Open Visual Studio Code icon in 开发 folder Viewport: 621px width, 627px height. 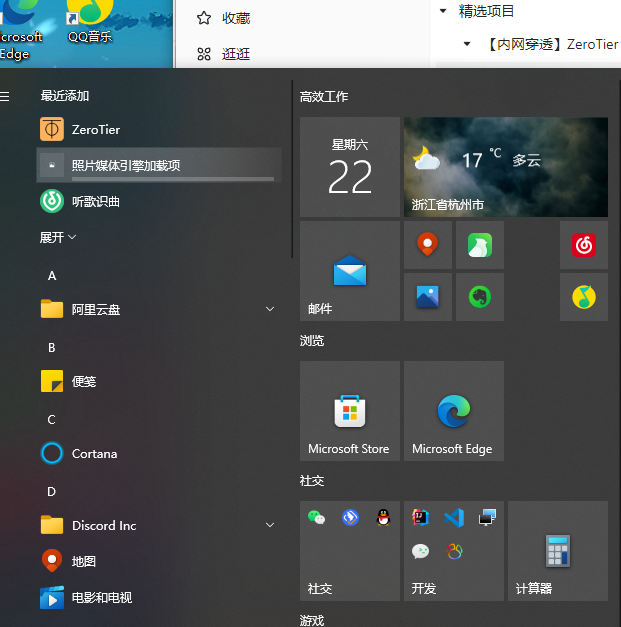[x=454, y=517]
